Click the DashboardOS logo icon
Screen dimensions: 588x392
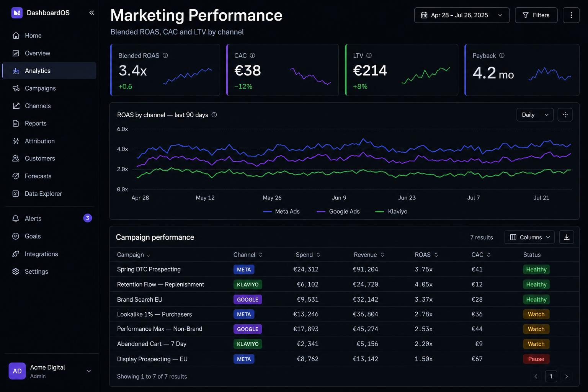tap(17, 13)
